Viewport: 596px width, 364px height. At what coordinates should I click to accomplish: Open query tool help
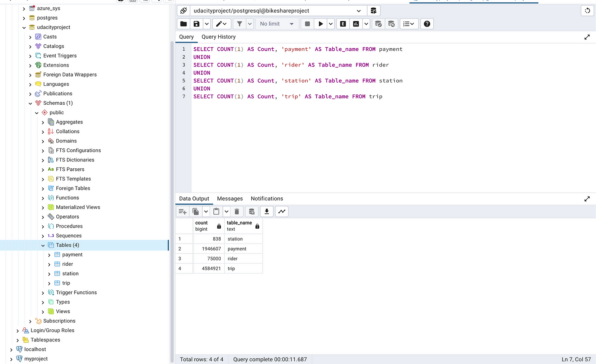click(x=427, y=24)
